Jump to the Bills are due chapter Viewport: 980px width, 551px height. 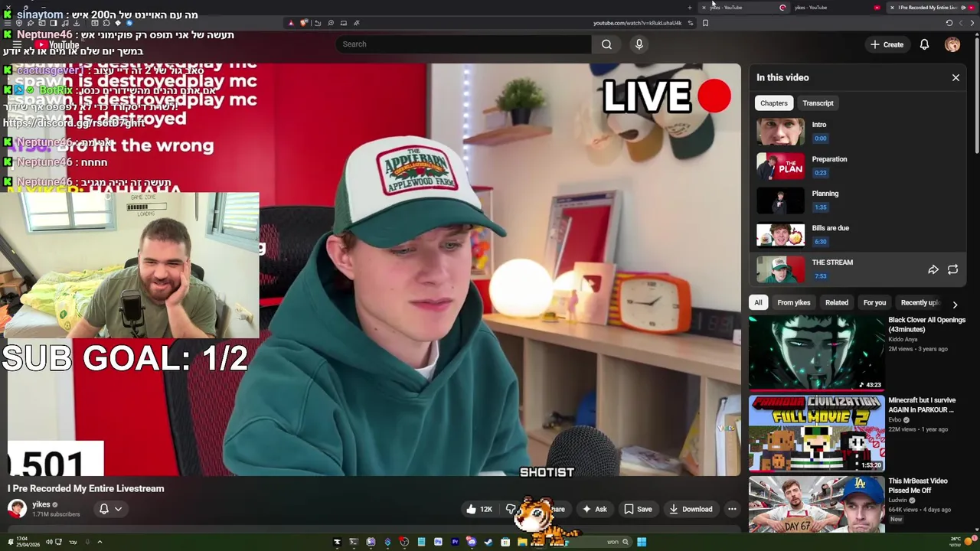857,235
